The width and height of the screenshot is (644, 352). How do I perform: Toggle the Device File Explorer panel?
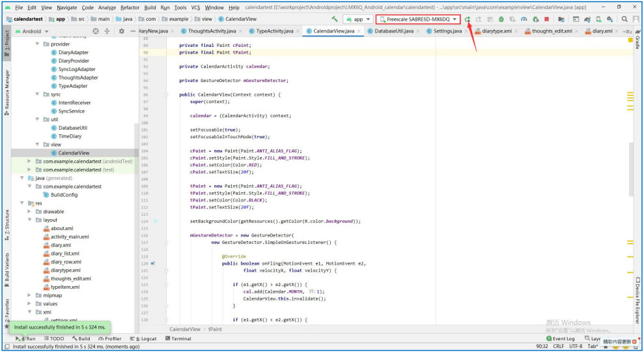pos(637,301)
